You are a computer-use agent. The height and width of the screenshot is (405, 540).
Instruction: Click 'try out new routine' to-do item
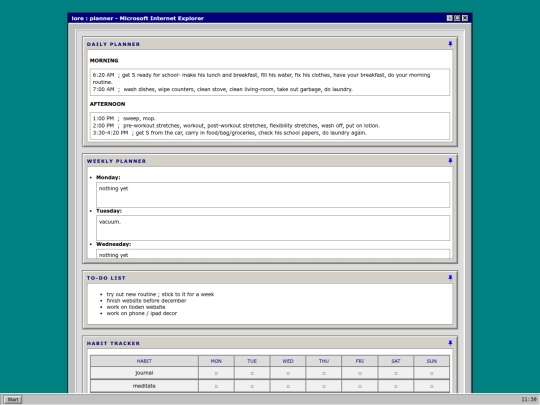160,294
